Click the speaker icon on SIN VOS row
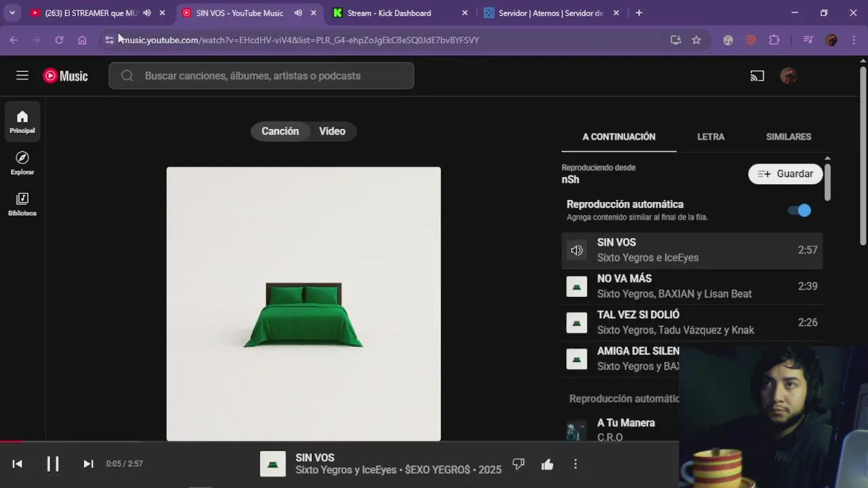The height and width of the screenshot is (488, 868). [576, 250]
